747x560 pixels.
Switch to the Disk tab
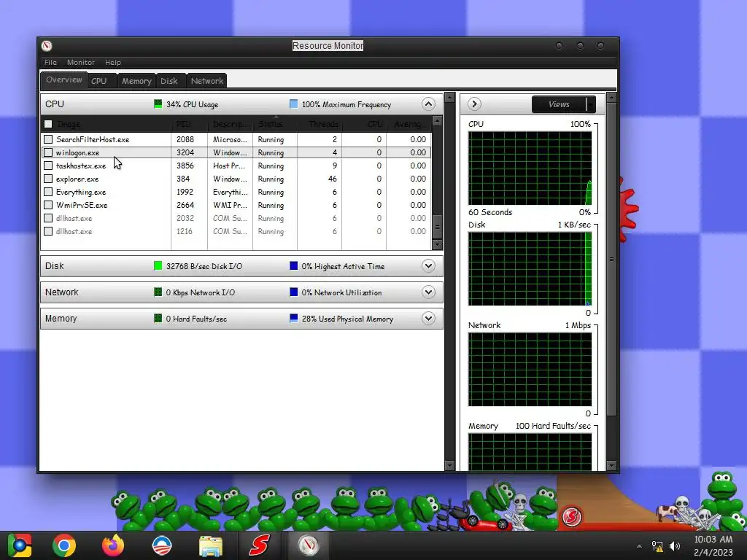click(x=169, y=81)
